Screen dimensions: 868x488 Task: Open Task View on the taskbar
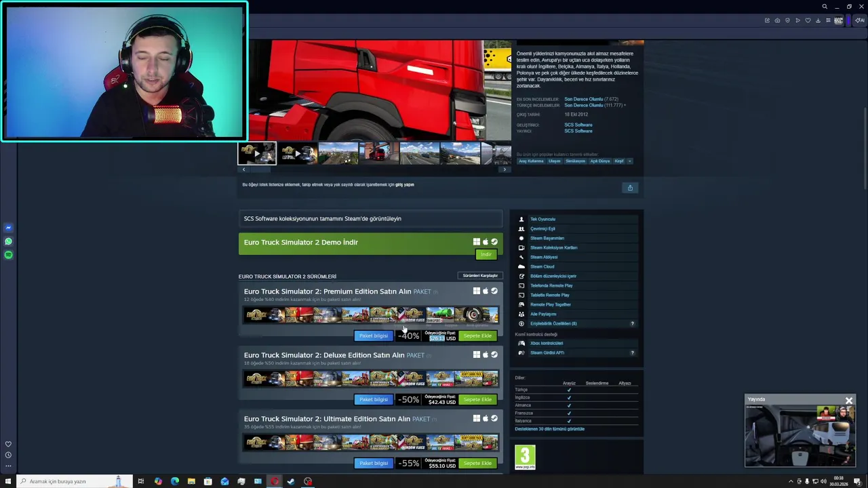pyautogui.click(x=140, y=481)
